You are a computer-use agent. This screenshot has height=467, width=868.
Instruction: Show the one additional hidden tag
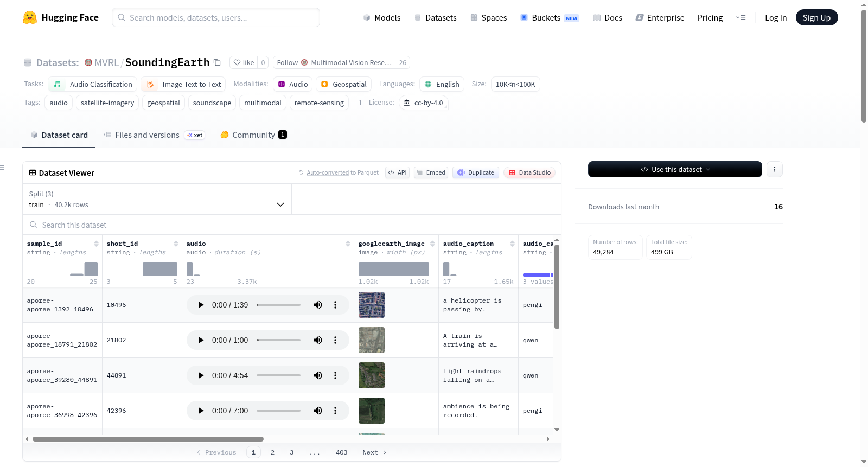tap(358, 103)
